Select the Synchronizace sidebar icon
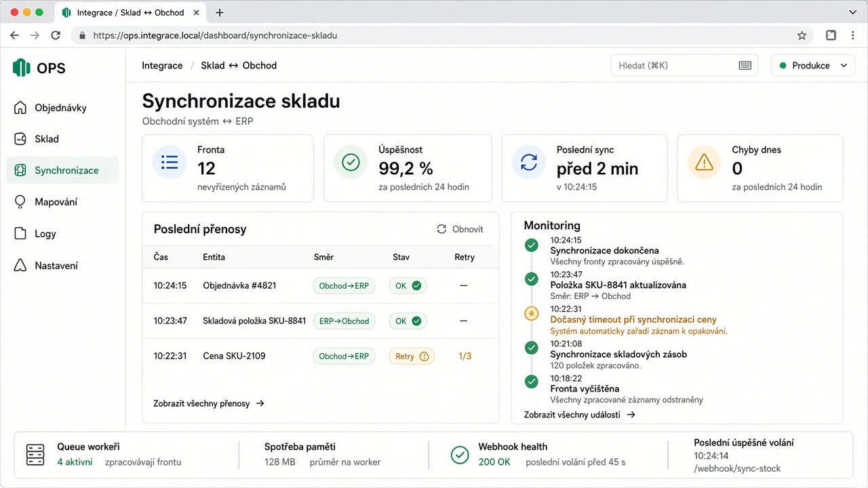Screen dimensions: 868x488 [x=20, y=170]
